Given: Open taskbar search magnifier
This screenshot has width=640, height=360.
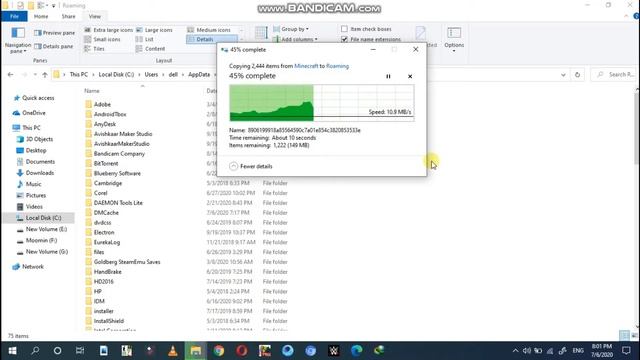Looking at the screenshot, I should (35, 351).
